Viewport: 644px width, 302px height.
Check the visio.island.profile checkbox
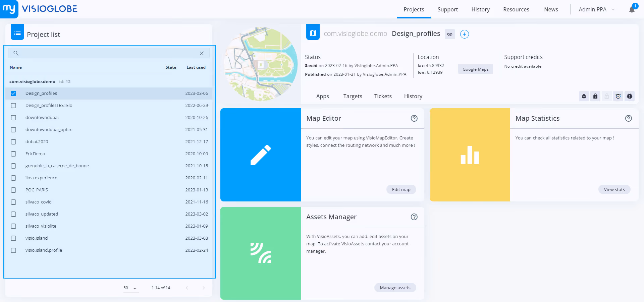pyautogui.click(x=13, y=250)
